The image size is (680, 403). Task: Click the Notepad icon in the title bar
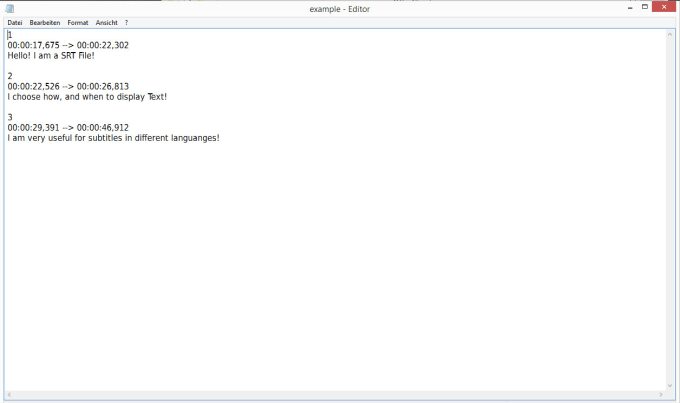coord(9,8)
